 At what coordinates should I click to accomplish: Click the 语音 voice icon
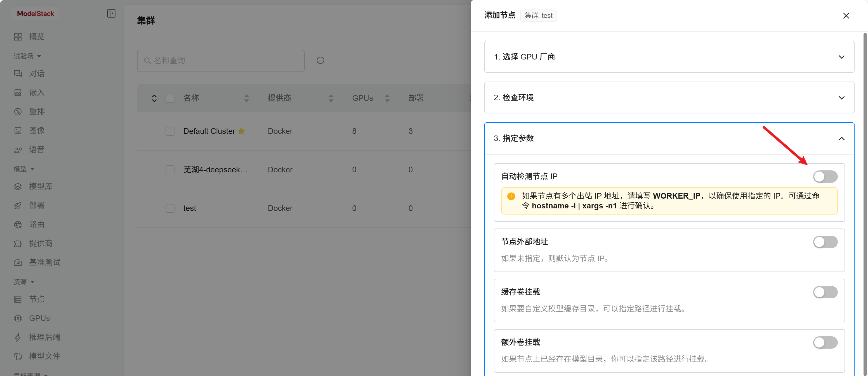(18, 149)
